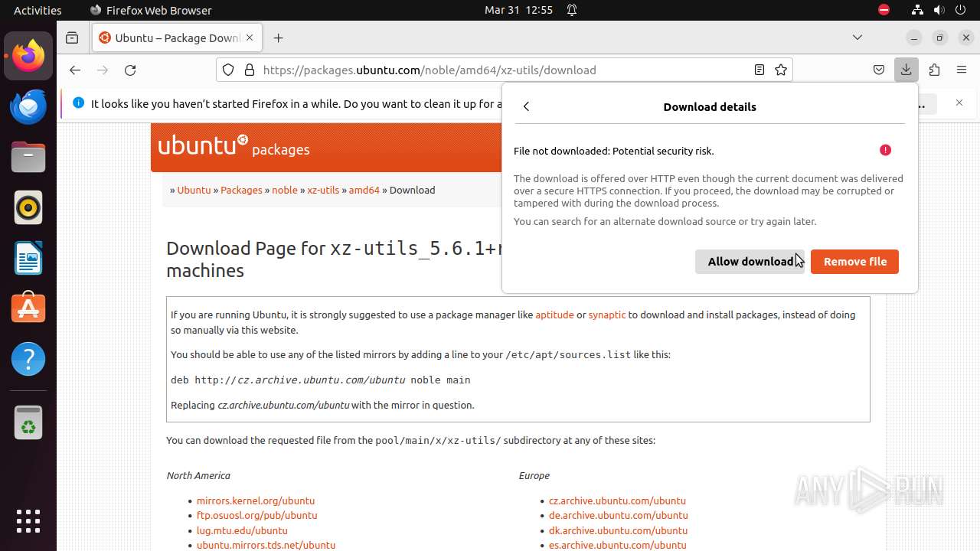980x551 pixels.
Task: Launch Thunderbird mail from the dock
Action: click(28, 106)
